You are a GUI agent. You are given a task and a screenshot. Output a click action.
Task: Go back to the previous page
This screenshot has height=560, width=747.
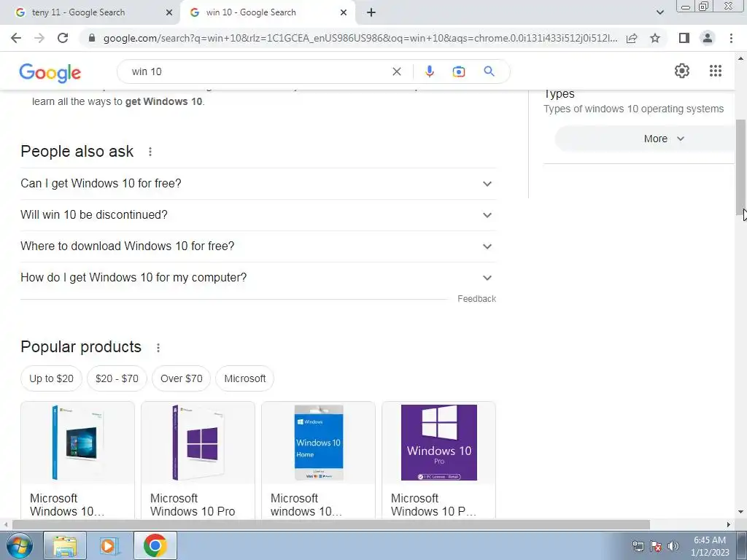click(x=16, y=38)
